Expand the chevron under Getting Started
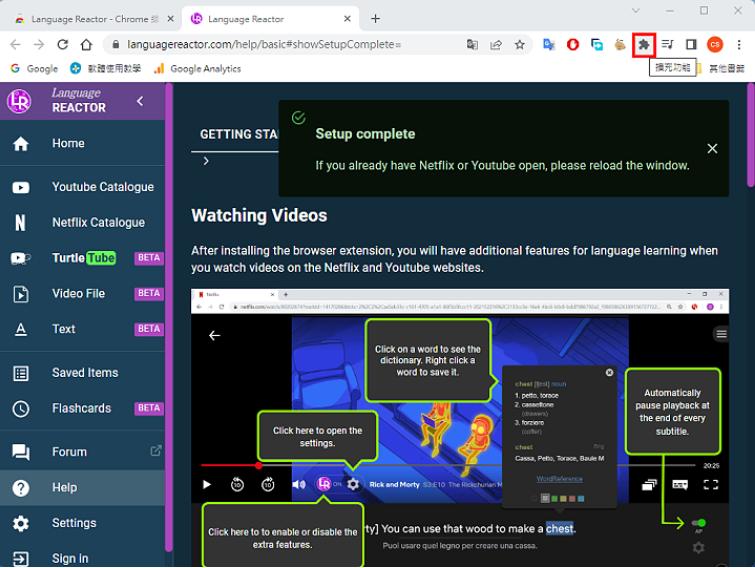The width and height of the screenshot is (755, 568). pos(206,161)
